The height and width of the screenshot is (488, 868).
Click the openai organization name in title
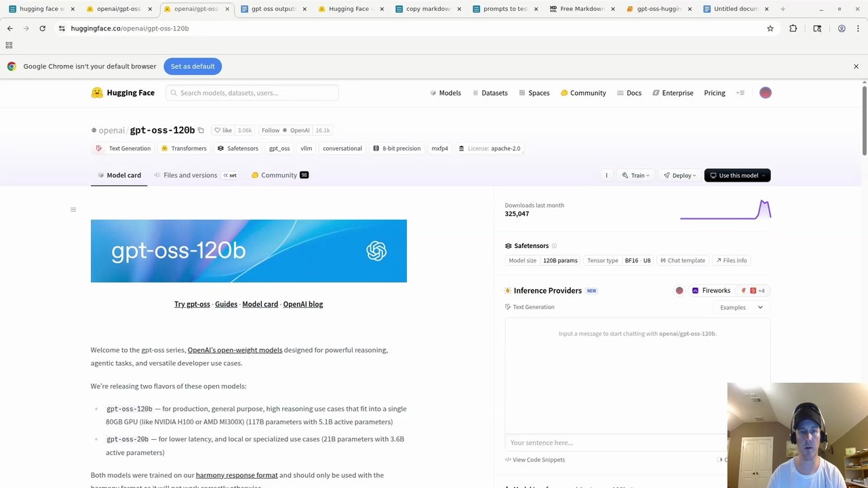112,130
